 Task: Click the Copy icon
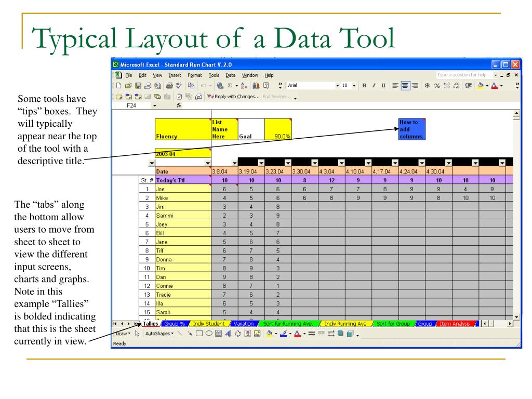[x=191, y=86]
